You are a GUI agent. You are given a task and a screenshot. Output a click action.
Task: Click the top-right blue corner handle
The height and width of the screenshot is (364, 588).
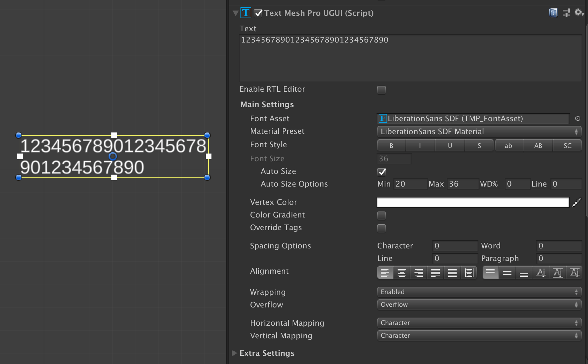point(207,135)
